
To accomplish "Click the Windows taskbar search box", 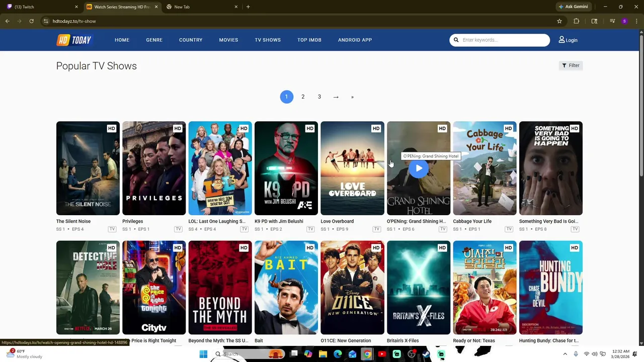I will (248, 354).
